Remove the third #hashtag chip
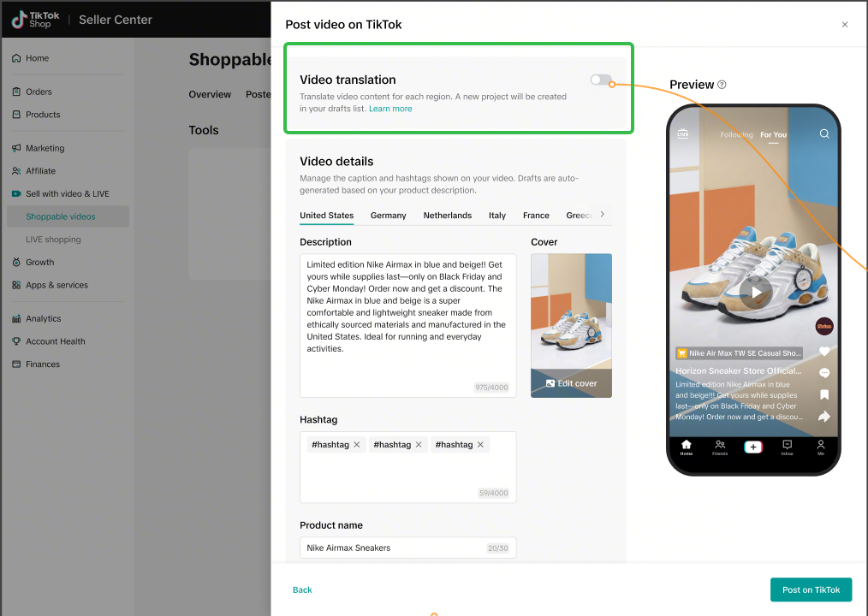This screenshot has width=868, height=616. pyautogui.click(x=480, y=445)
